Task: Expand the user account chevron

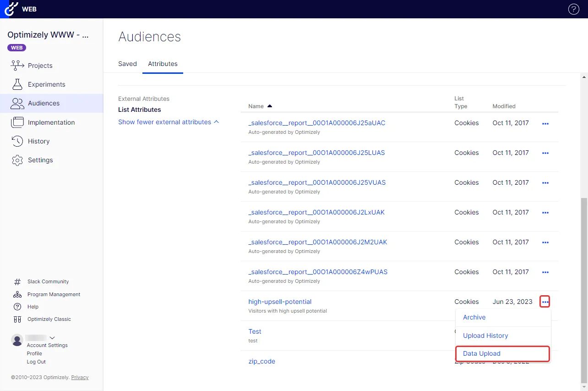Action: (52, 338)
